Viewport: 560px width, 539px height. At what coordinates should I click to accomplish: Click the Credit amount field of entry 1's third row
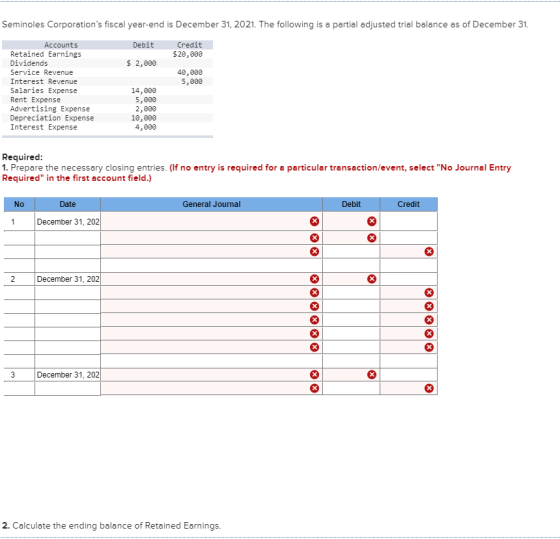[409, 252]
